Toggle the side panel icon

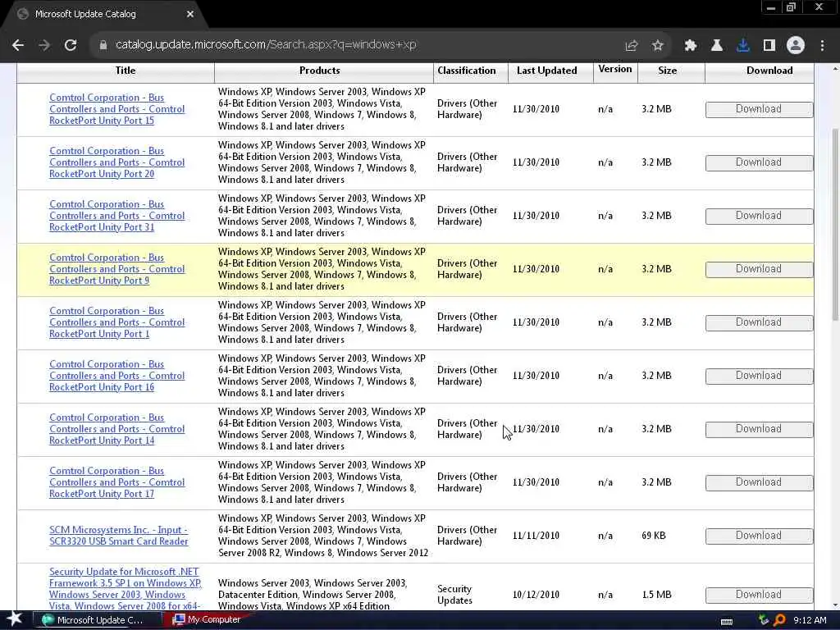tap(769, 46)
